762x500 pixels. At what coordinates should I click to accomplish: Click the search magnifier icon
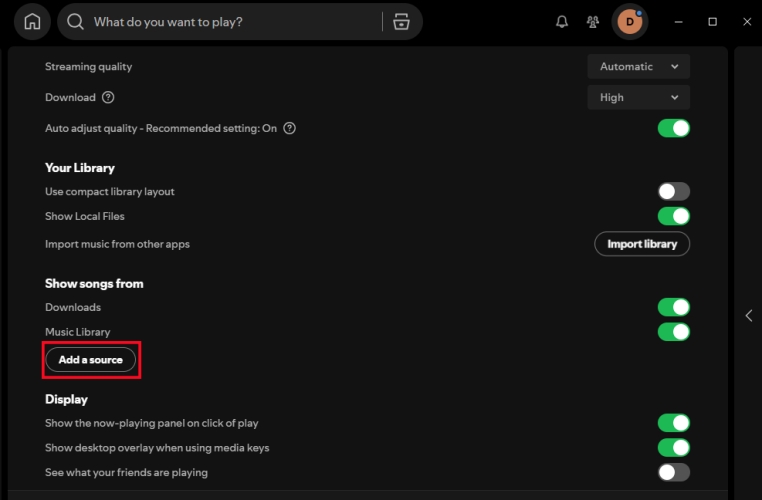[x=75, y=21]
